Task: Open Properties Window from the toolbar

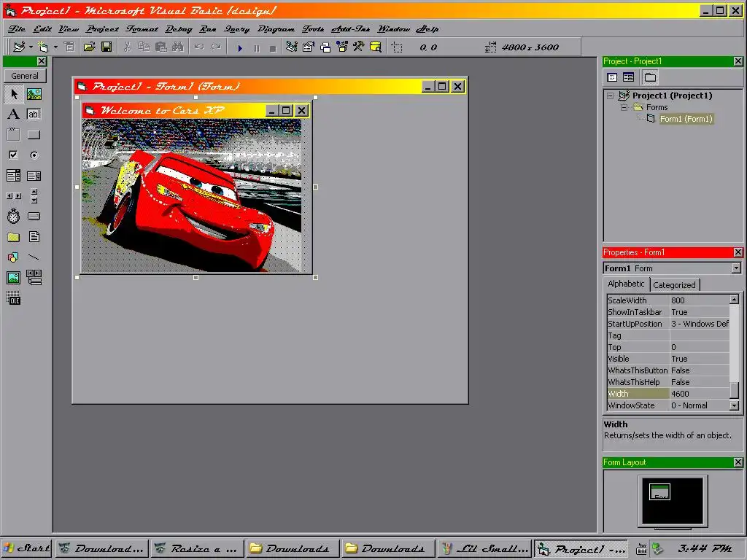Action: pos(309,47)
